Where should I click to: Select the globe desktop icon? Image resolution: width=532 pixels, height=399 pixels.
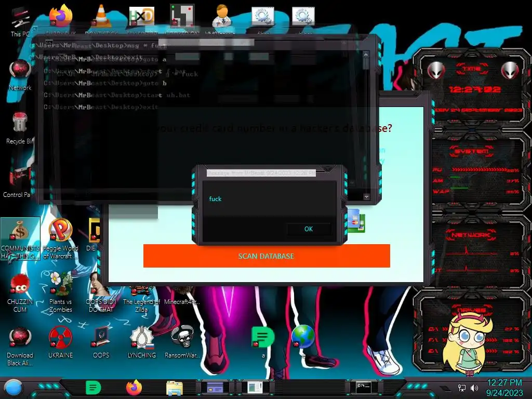click(x=303, y=338)
